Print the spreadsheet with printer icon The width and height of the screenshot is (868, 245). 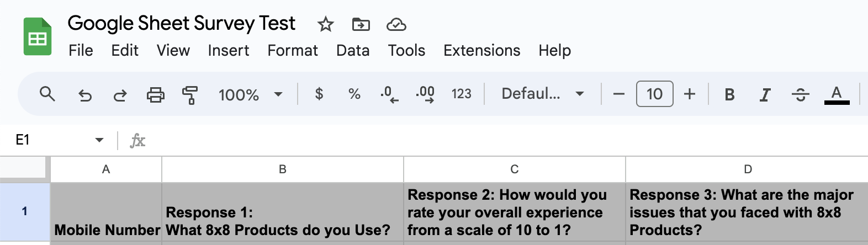[x=155, y=95]
